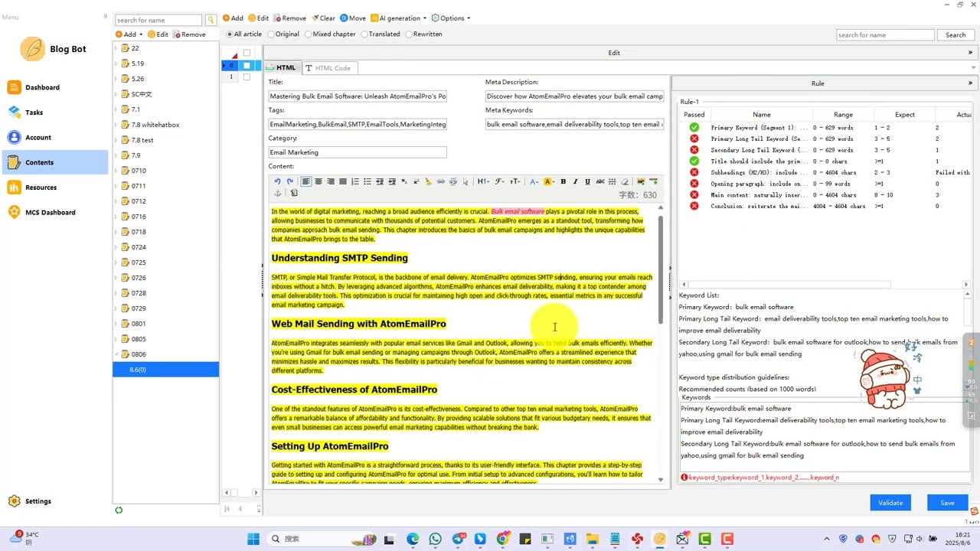The image size is (980, 551).
Task: Align text left in editor
Action: (306, 181)
